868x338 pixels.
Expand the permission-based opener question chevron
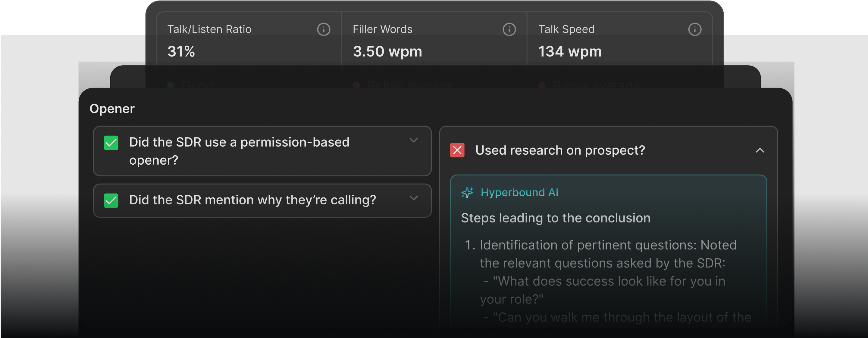(413, 140)
